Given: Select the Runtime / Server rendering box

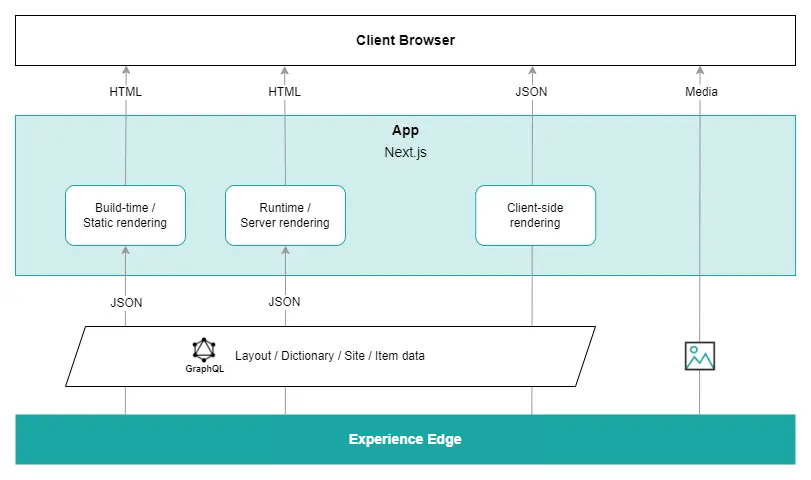Looking at the screenshot, I should click(285, 215).
